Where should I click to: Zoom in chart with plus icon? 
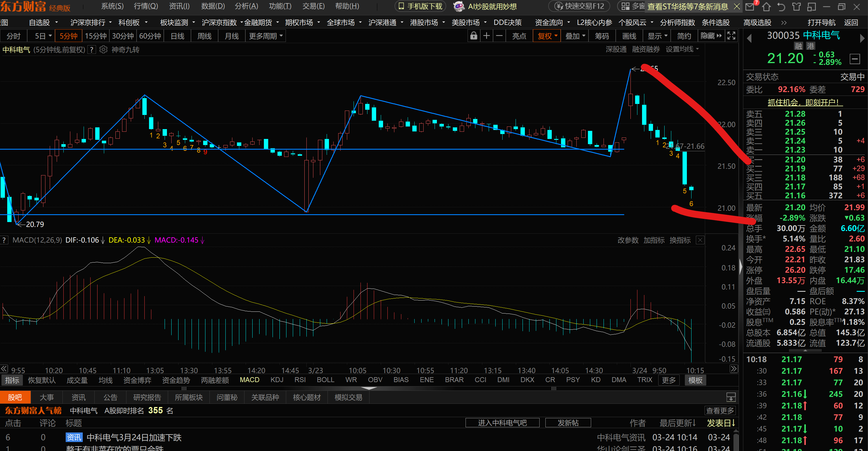click(487, 36)
